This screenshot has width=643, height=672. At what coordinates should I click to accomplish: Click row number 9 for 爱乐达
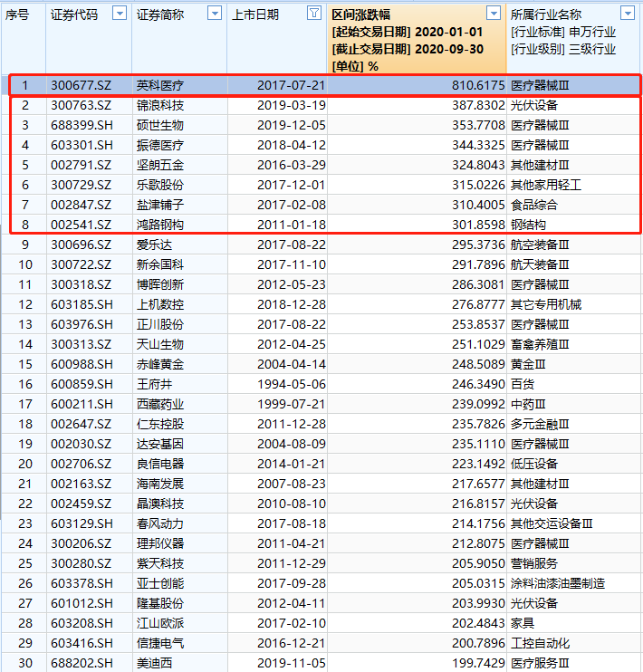tap(25, 245)
